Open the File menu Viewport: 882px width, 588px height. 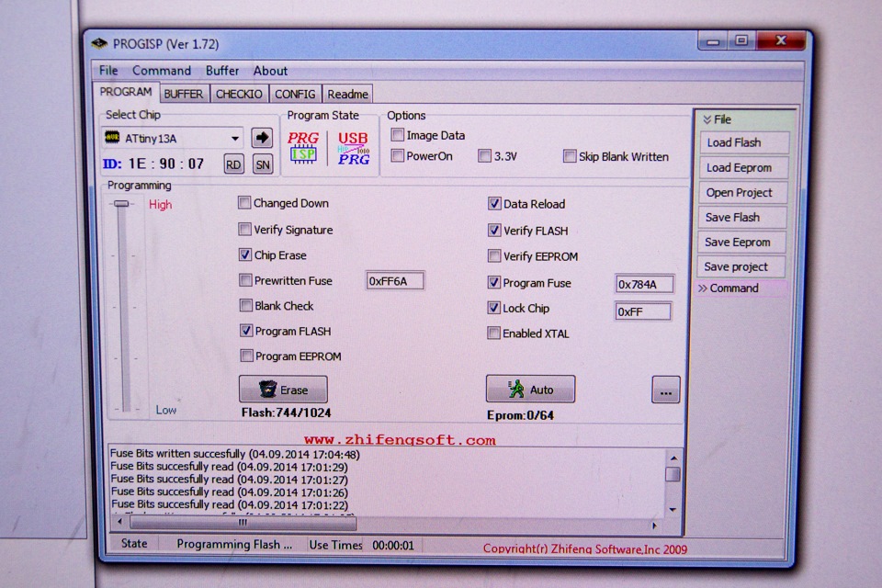[108, 71]
